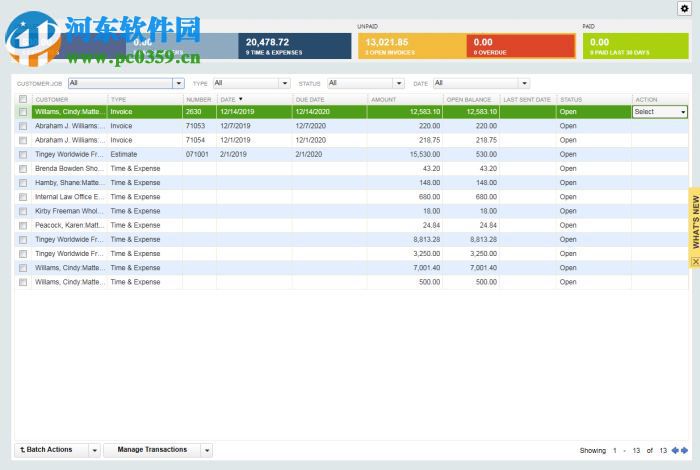Screen dimensions: 700x470
Task: Toggle the select-all header checkbox
Action: pos(23,99)
